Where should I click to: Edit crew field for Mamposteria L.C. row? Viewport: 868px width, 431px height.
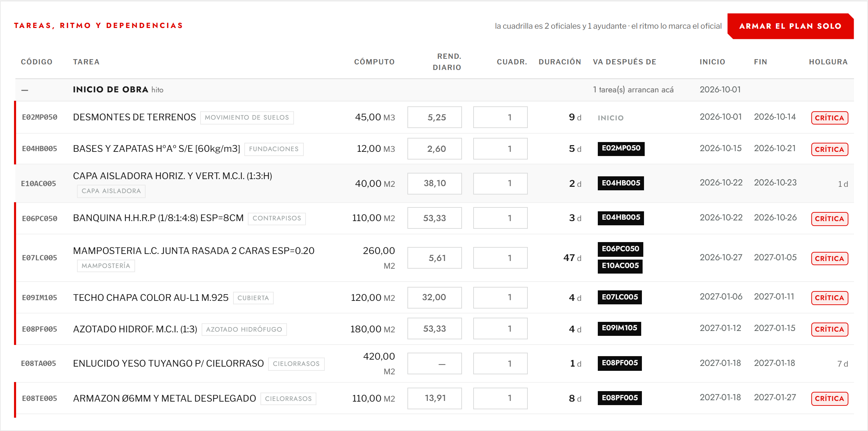(x=500, y=258)
